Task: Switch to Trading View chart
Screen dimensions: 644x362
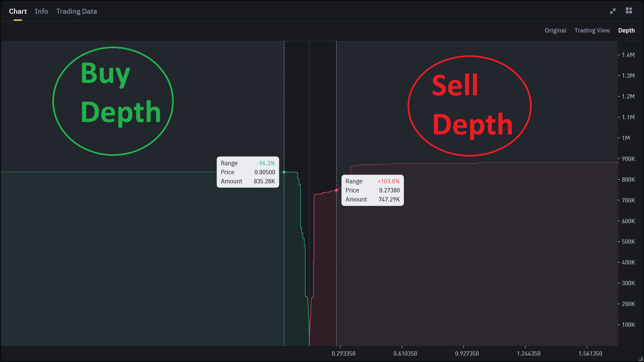Action: click(592, 31)
